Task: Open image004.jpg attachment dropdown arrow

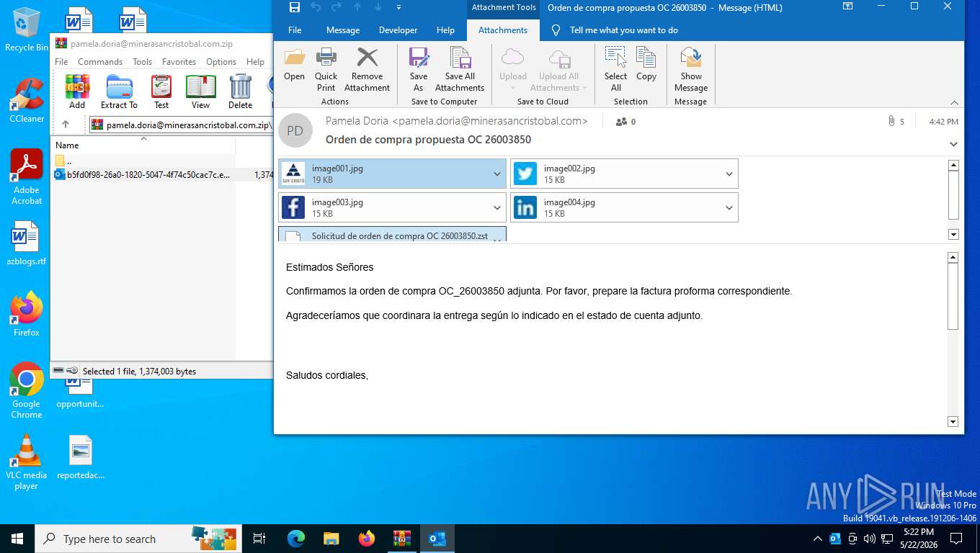Action: coord(729,208)
